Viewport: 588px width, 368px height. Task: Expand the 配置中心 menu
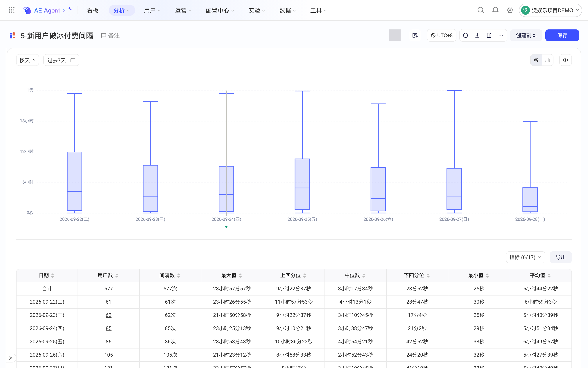tap(220, 10)
